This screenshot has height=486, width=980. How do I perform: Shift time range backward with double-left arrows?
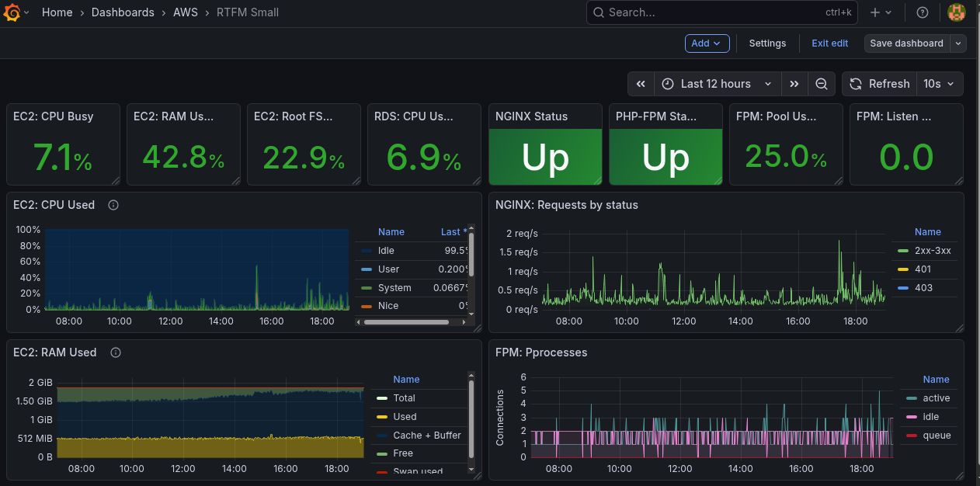click(641, 84)
